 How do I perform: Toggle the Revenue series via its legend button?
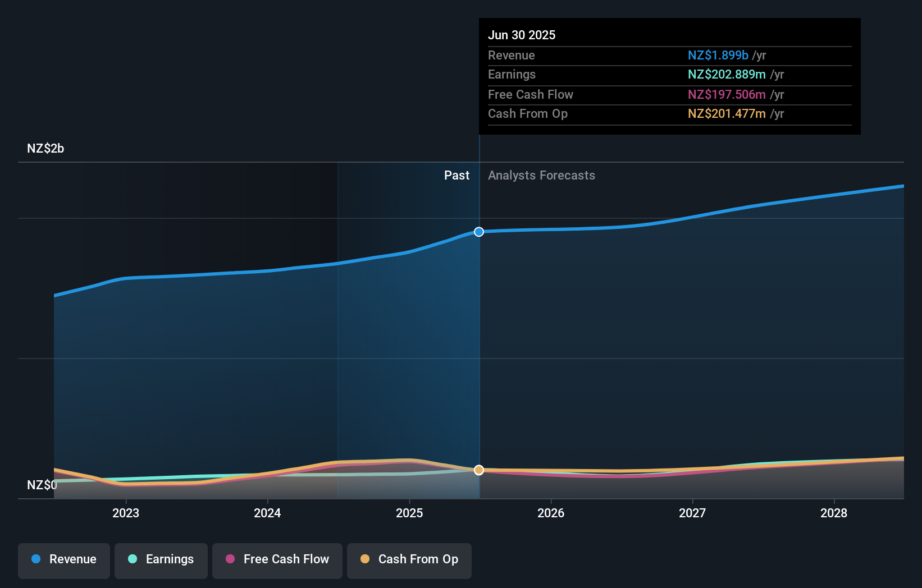[63, 559]
